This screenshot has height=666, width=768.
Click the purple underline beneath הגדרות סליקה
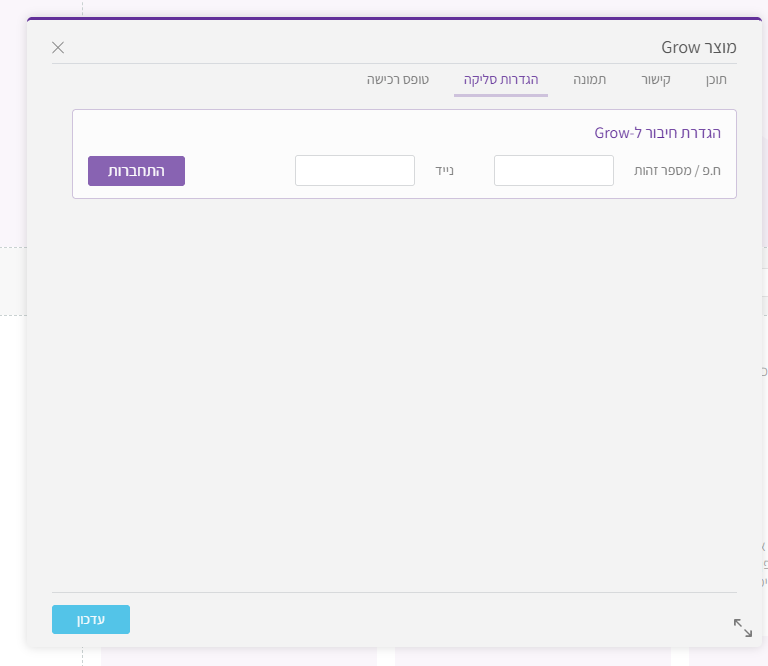[500, 95]
